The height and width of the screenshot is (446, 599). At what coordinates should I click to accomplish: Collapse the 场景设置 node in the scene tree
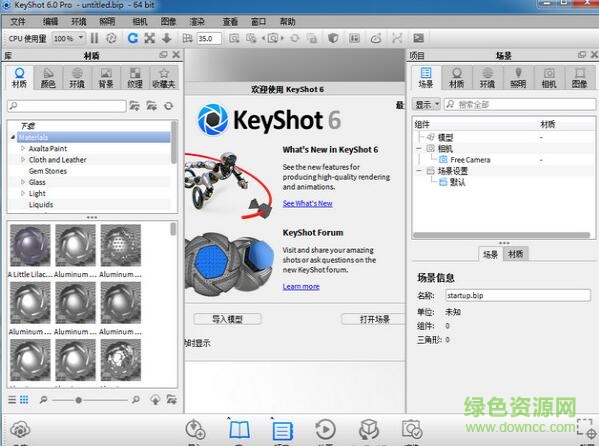point(419,171)
